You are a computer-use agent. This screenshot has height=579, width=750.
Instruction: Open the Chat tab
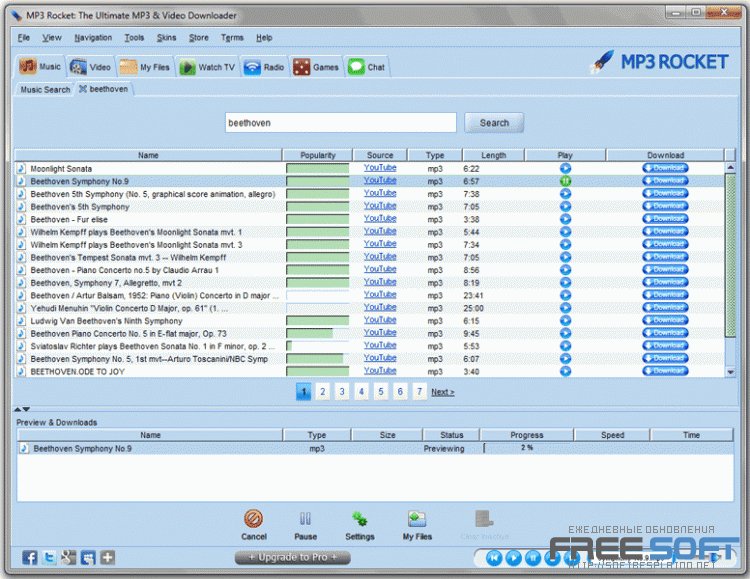(x=366, y=67)
